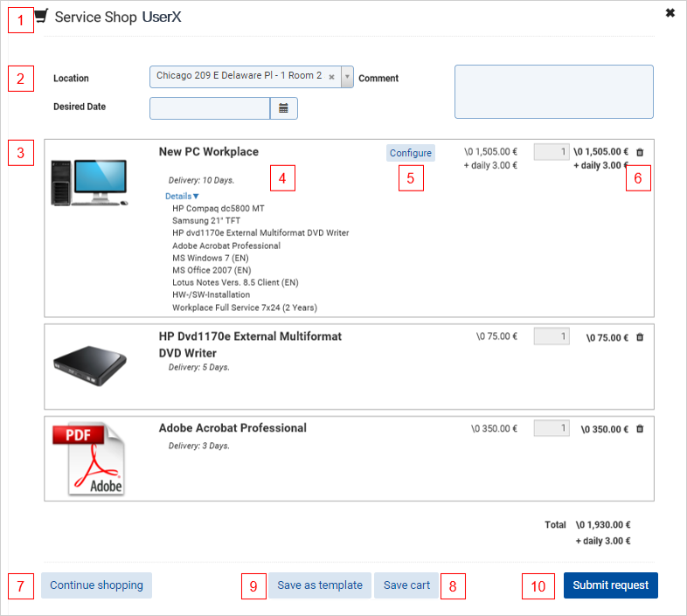Click Continue shopping button
Viewport: 687px width, 616px height.
tap(96, 585)
